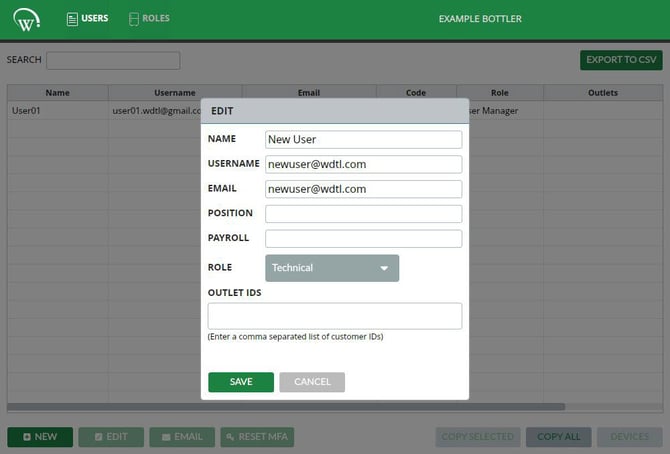Viewport: 670px width, 454px height.
Task: Click the NAME field label
Action: pos(222,139)
